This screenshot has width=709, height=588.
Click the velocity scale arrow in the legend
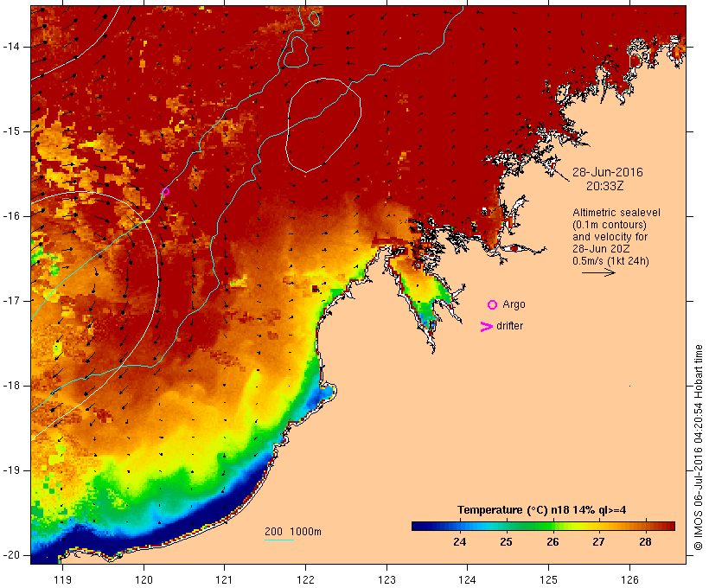(x=598, y=272)
